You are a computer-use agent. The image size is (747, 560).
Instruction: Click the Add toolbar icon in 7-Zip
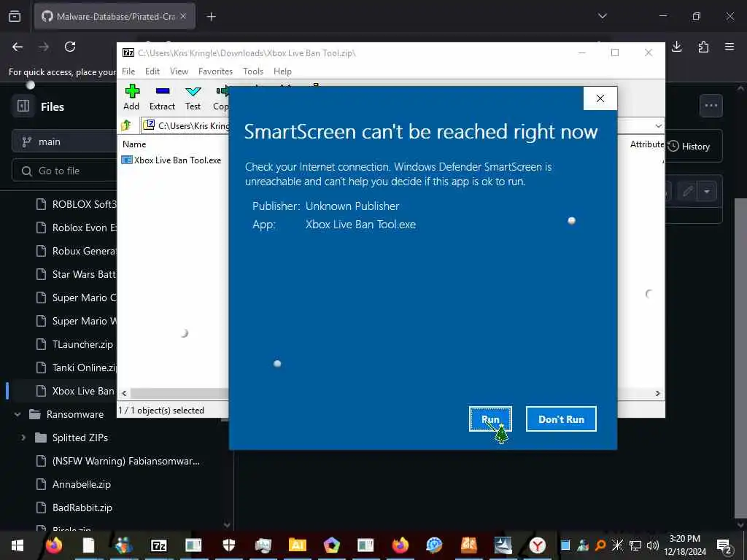(131, 98)
